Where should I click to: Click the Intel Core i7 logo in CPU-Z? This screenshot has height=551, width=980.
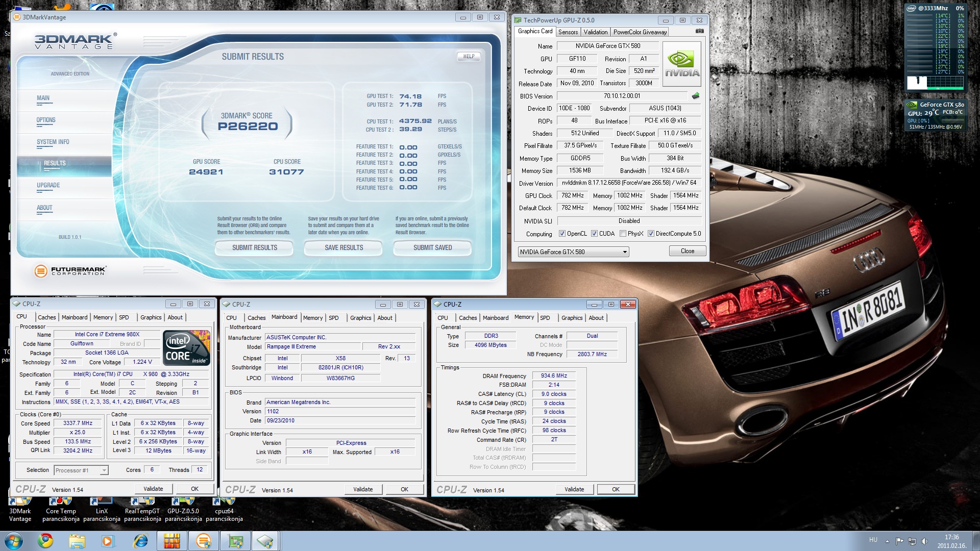(x=187, y=348)
